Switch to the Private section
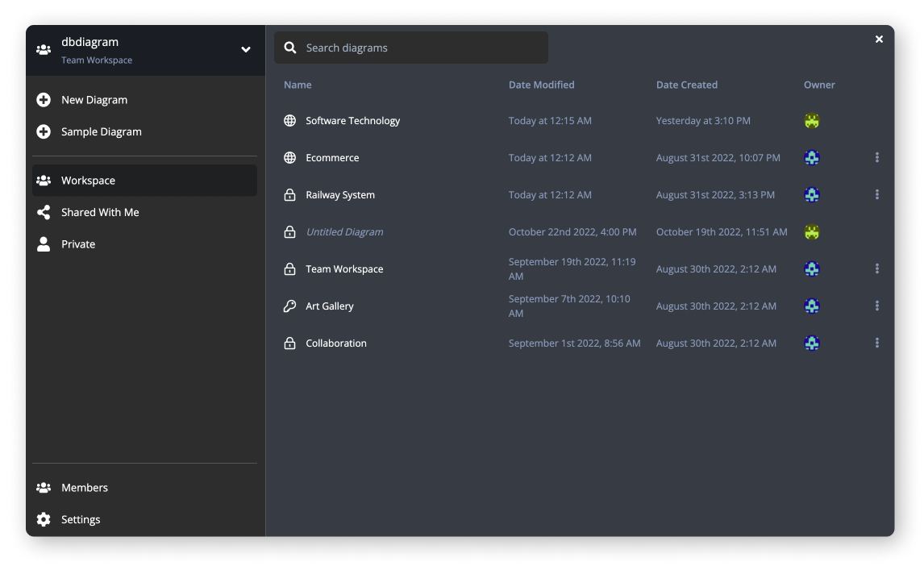The height and width of the screenshot is (566, 924). (78, 243)
